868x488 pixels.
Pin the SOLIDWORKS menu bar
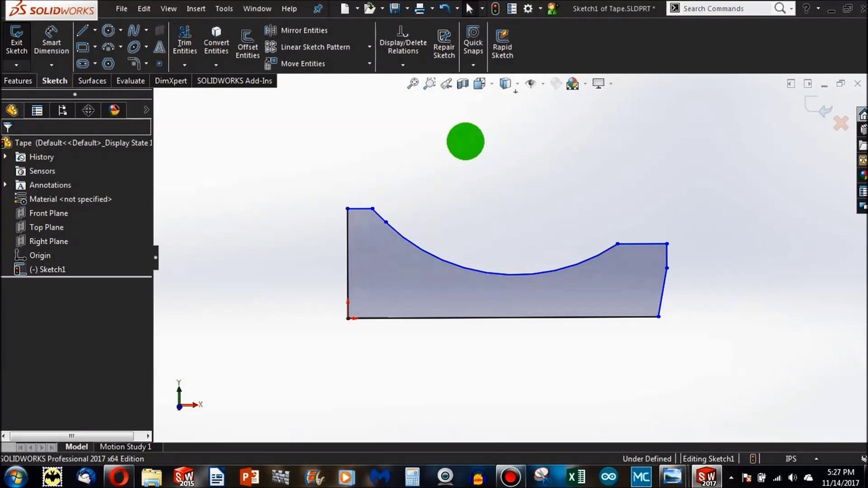318,9
